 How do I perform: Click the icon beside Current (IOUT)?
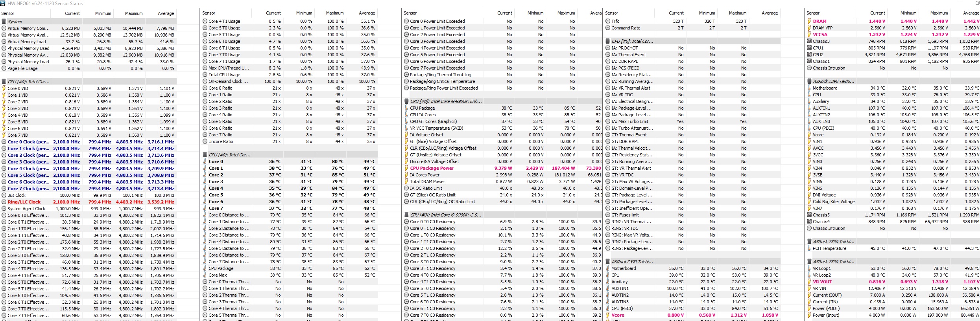coord(809,295)
